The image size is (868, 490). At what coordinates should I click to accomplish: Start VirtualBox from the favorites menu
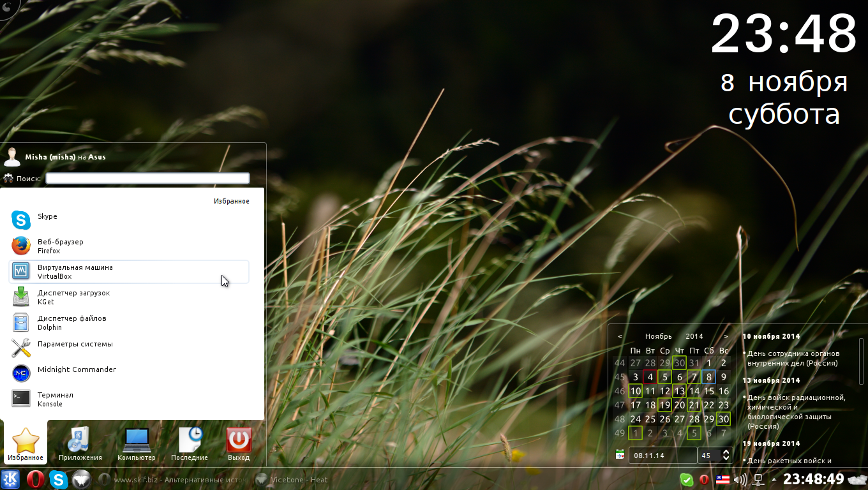pyautogui.click(x=75, y=271)
